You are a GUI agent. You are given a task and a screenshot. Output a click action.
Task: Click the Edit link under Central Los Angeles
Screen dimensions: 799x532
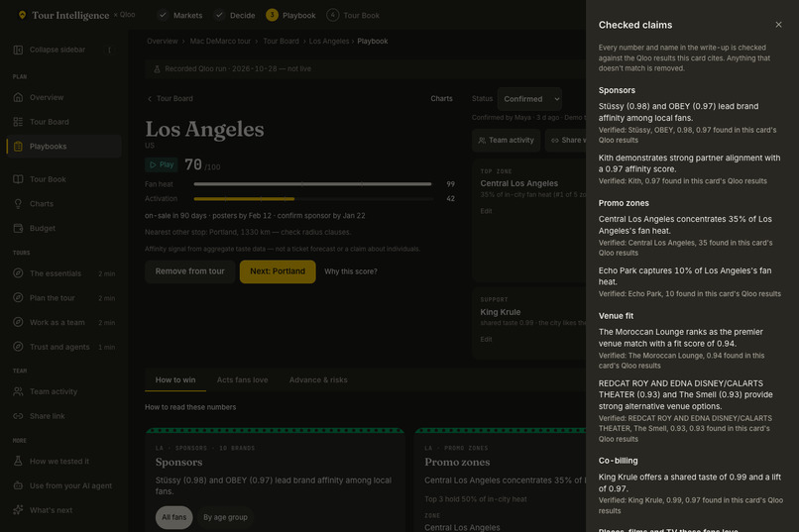(x=486, y=211)
